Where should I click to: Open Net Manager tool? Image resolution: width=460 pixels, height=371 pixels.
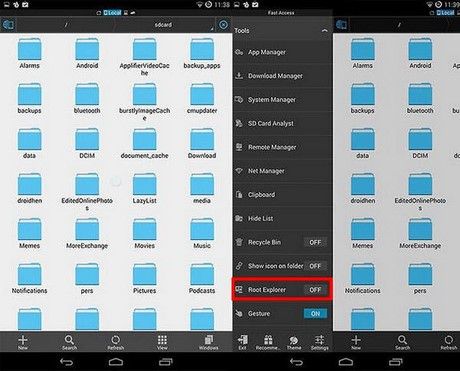tap(283, 171)
